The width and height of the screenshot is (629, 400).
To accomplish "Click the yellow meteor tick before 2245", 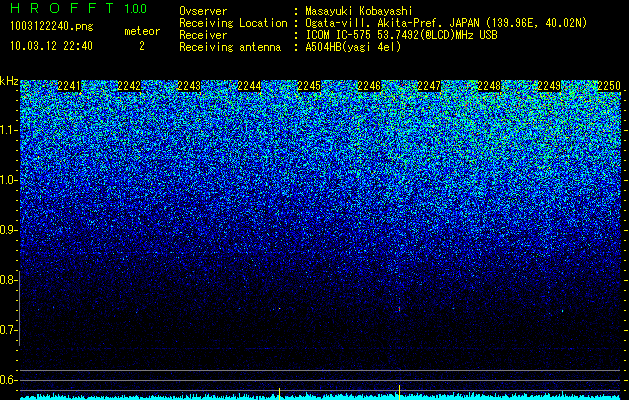I will click(279, 392).
